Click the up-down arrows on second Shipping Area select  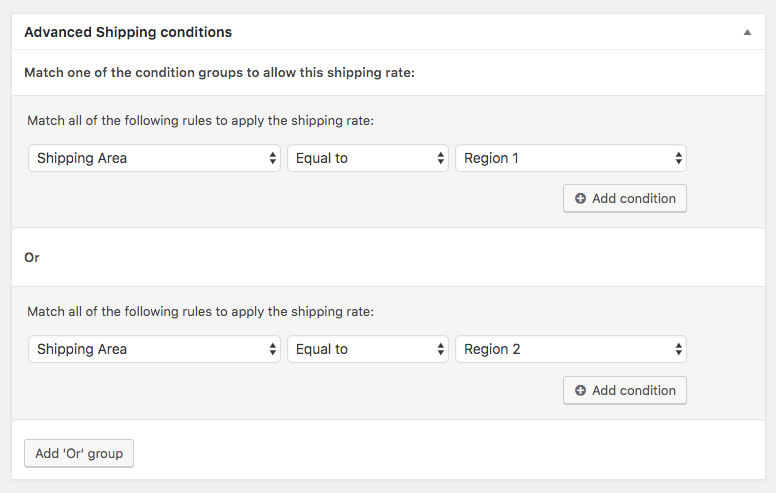(272, 349)
